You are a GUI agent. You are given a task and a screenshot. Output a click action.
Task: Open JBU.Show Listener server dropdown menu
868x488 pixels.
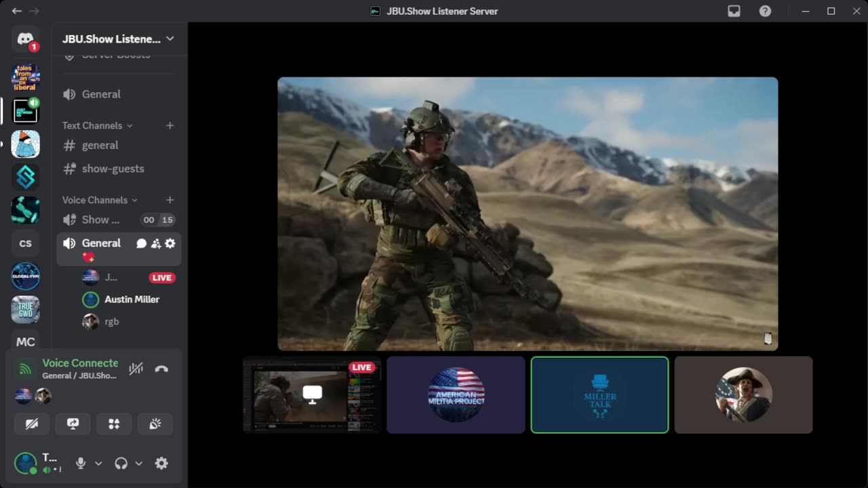[119, 39]
